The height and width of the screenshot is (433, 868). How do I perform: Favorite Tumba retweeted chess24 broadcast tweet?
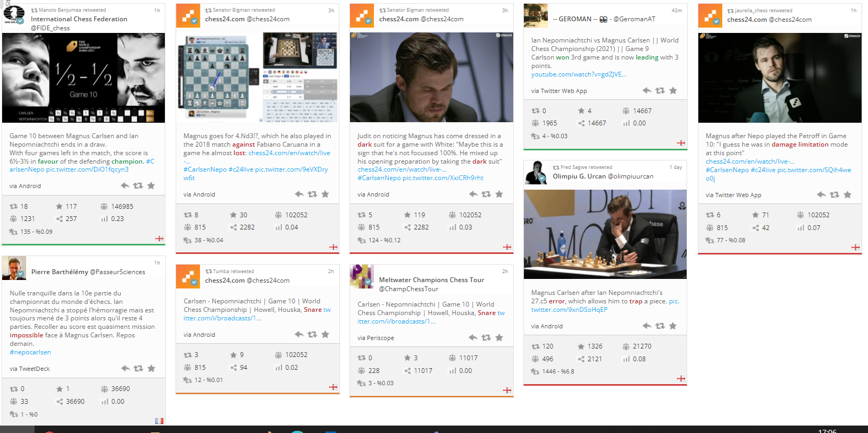tap(325, 334)
